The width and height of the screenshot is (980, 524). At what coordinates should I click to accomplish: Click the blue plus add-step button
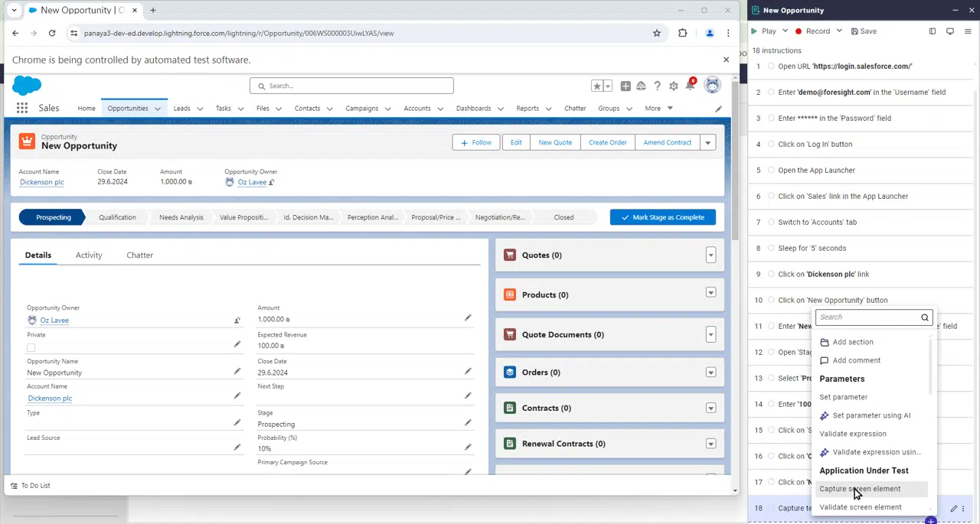coord(930,521)
